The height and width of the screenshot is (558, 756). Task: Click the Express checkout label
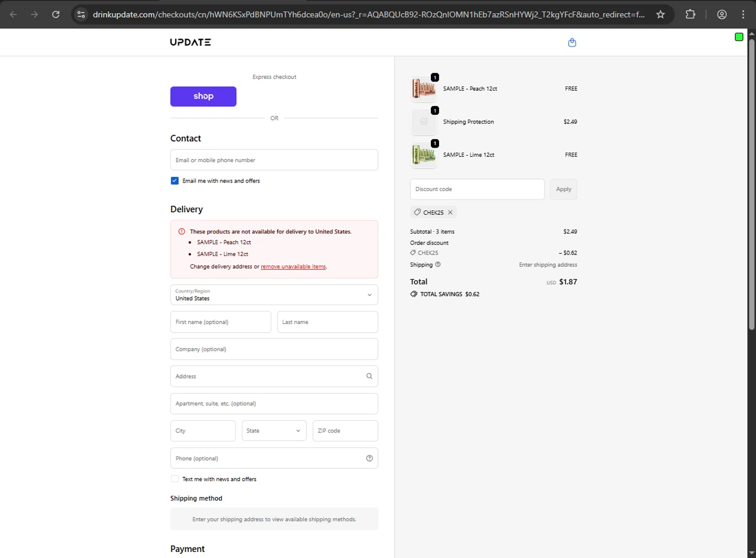pyautogui.click(x=274, y=77)
